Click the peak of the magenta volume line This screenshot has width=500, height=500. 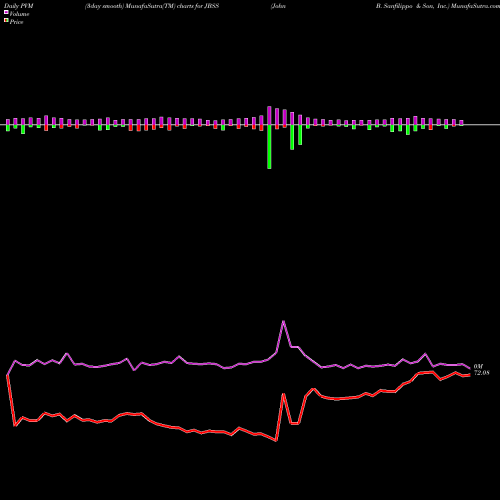coord(284,321)
